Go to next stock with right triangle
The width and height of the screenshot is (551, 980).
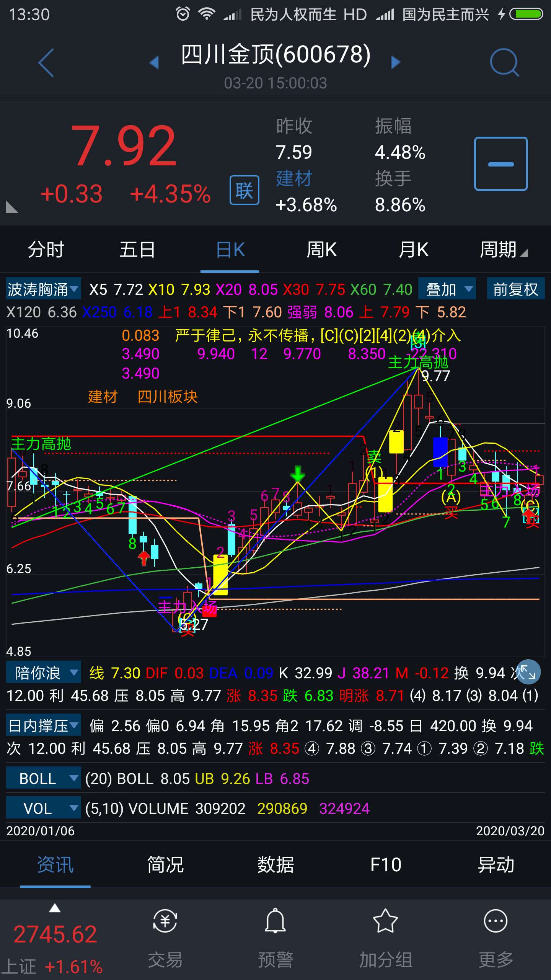[396, 62]
